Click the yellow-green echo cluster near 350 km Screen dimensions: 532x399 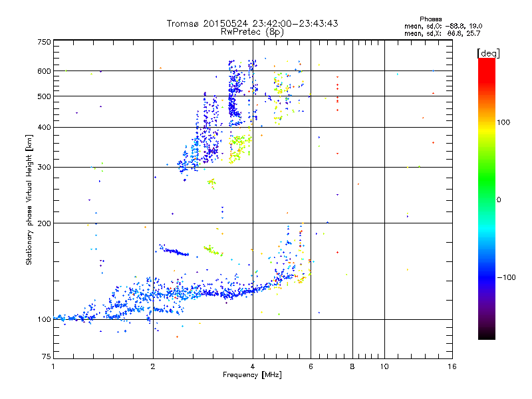(x=239, y=148)
